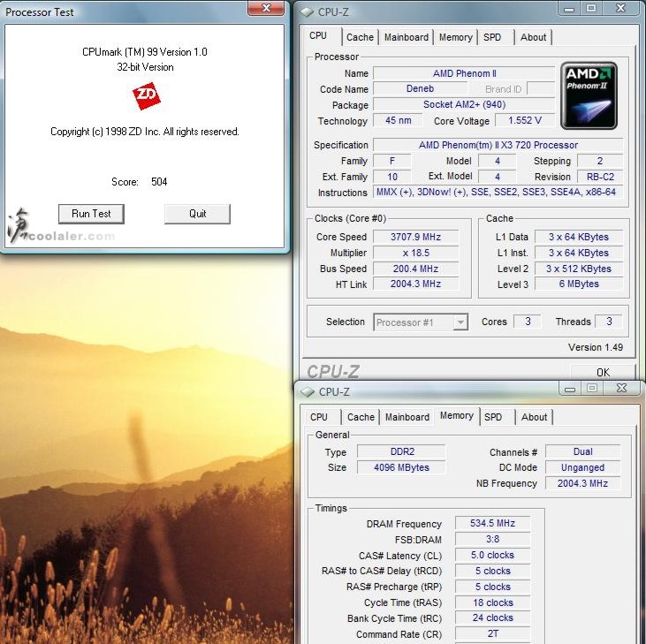Viewport: 646px width, 644px height.
Task: Click the CAS# Latency value '5.0 clocks'
Action: pos(493,555)
